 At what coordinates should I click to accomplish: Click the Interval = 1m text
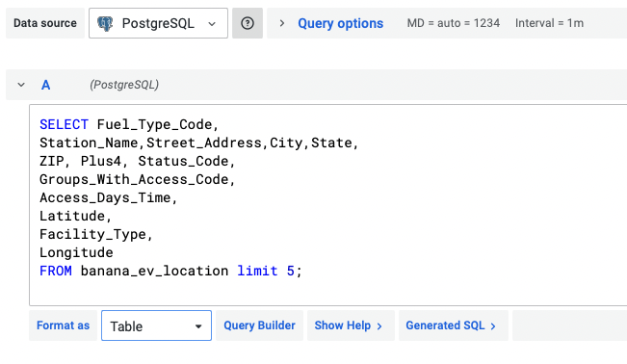pos(549,23)
